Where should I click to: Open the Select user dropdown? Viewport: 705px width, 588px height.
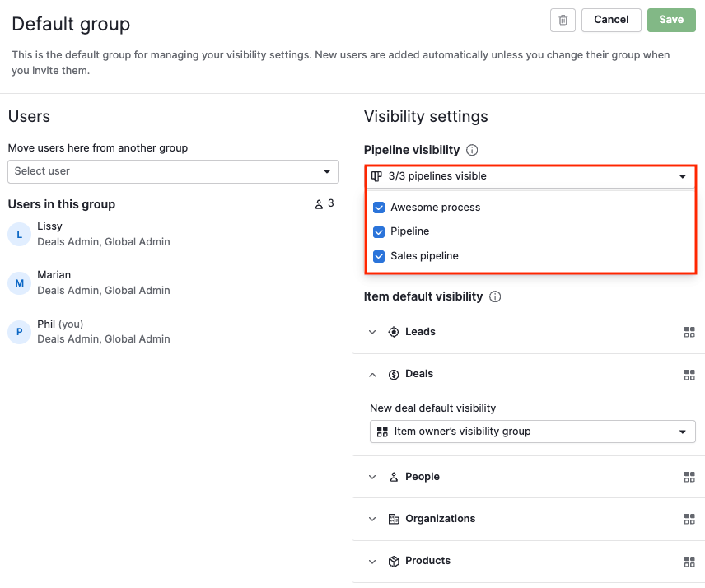pyautogui.click(x=173, y=172)
